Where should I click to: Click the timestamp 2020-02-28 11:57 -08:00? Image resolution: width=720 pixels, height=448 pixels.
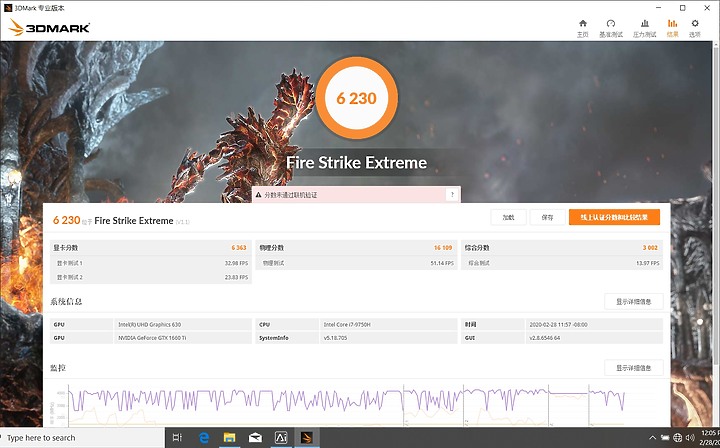point(558,325)
